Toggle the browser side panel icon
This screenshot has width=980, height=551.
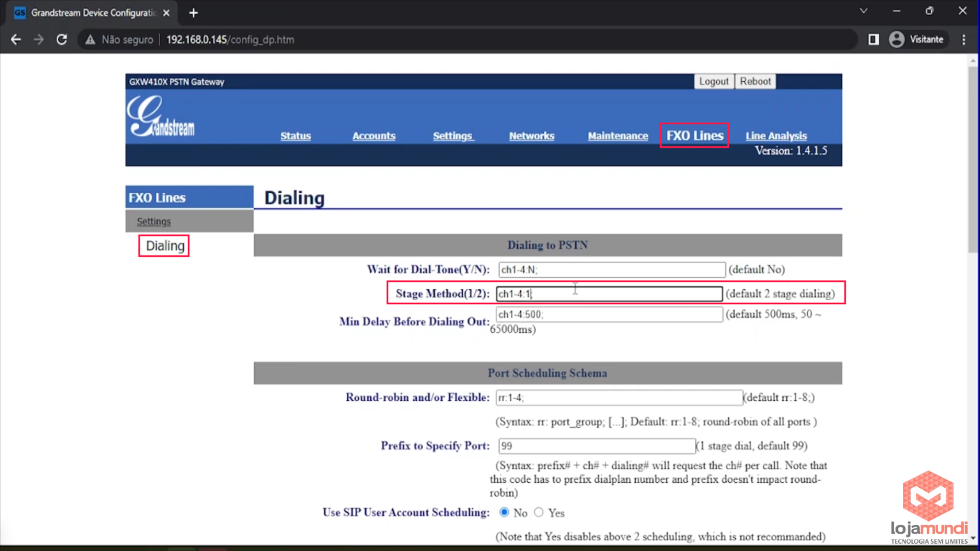[873, 39]
